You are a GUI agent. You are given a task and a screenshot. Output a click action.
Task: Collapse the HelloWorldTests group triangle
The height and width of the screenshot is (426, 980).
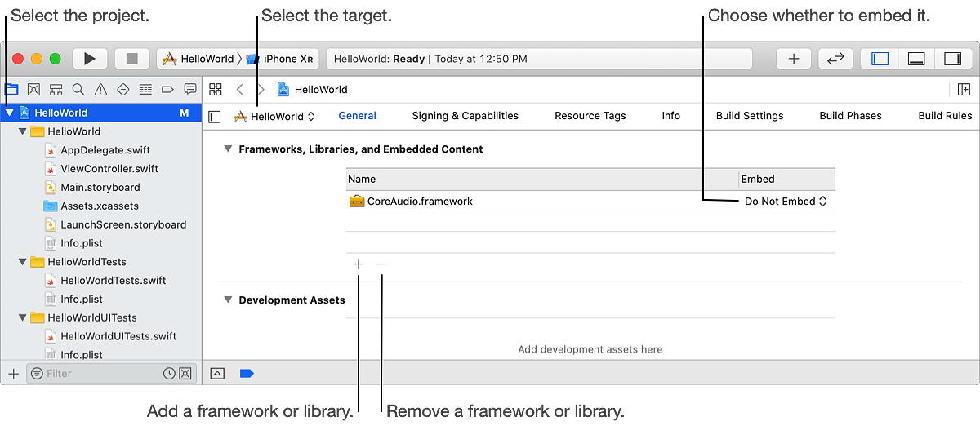click(22, 262)
